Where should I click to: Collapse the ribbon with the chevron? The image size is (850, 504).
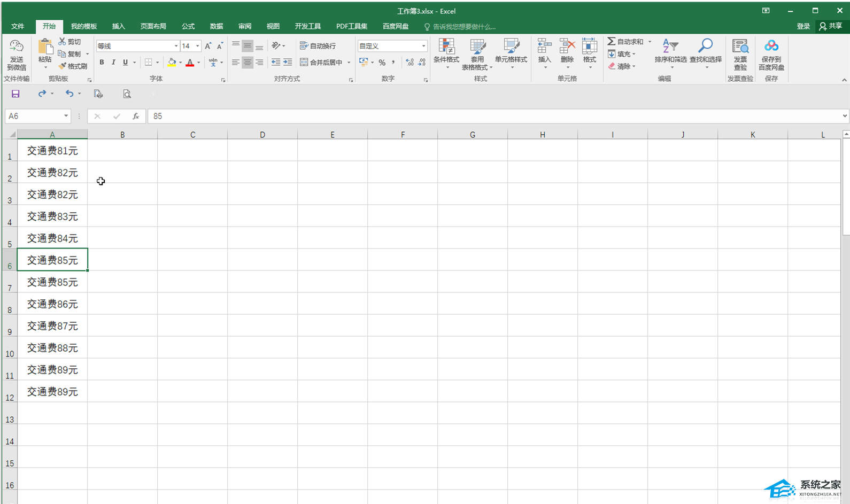click(x=844, y=80)
